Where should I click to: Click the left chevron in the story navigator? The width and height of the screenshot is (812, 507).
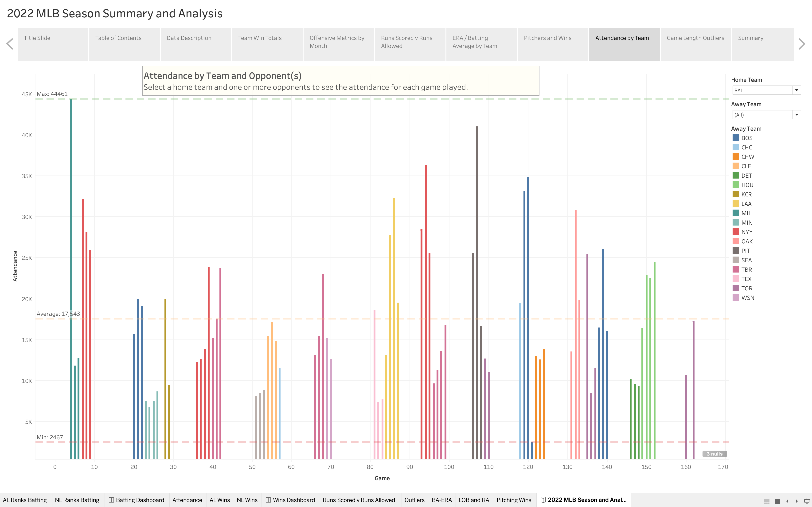(x=10, y=44)
